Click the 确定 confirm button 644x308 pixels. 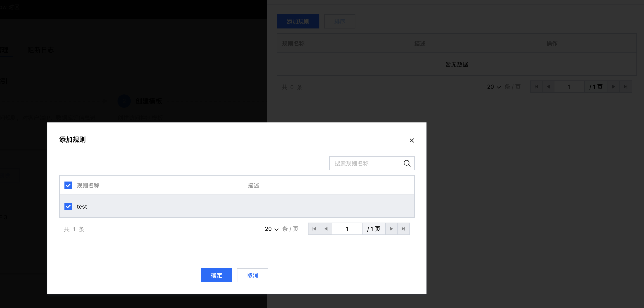pos(216,275)
